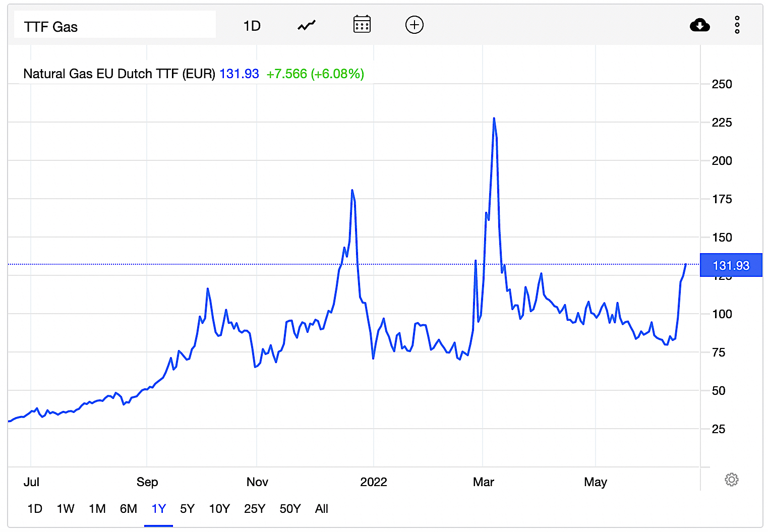Select the 1M time range
The width and height of the screenshot is (768, 532).
97,509
